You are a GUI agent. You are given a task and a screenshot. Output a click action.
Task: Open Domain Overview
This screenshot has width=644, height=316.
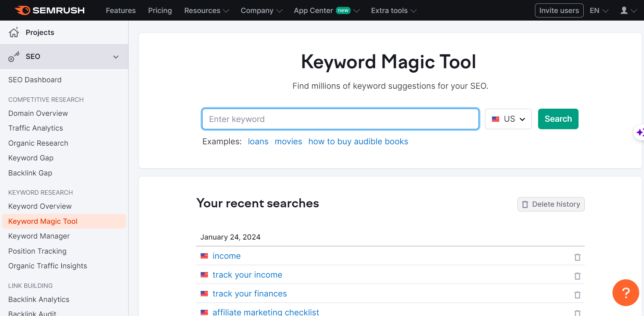pyautogui.click(x=38, y=113)
